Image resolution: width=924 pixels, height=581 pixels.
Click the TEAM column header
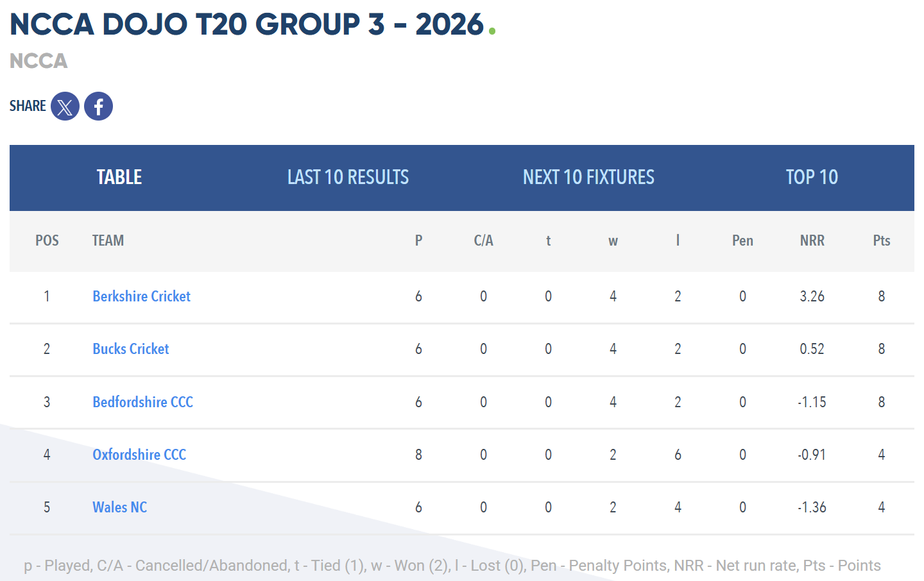click(x=108, y=240)
